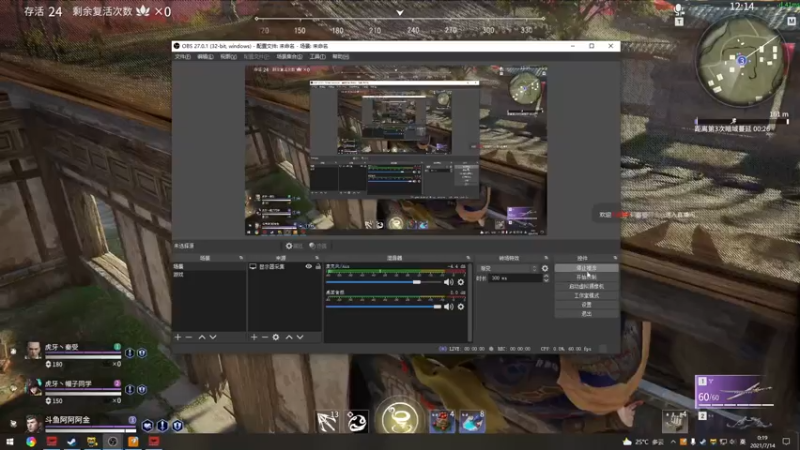Screen dimensions: 800x450
Task: Open the orange question-mark taskbar icon
Action: click(x=133, y=442)
